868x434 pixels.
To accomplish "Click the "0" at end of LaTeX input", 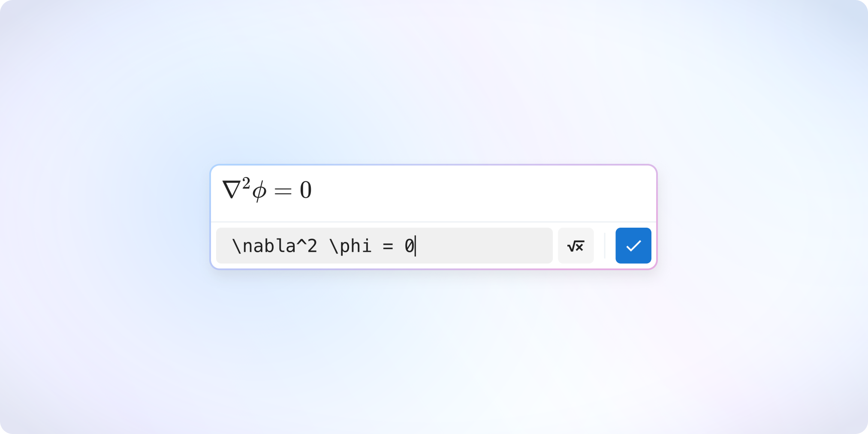I will 409,246.
